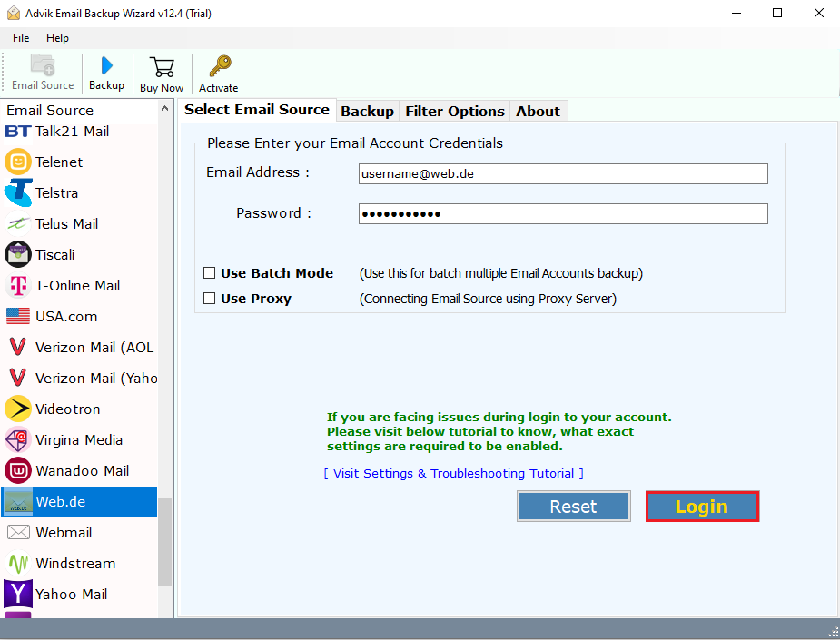The image size is (840, 640).
Task: Close the Advik Email Backup window
Action: point(819,14)
